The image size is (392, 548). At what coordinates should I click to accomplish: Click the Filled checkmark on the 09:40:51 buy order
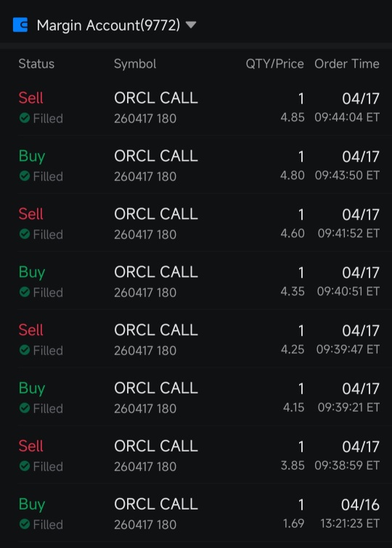click(25, 293)
